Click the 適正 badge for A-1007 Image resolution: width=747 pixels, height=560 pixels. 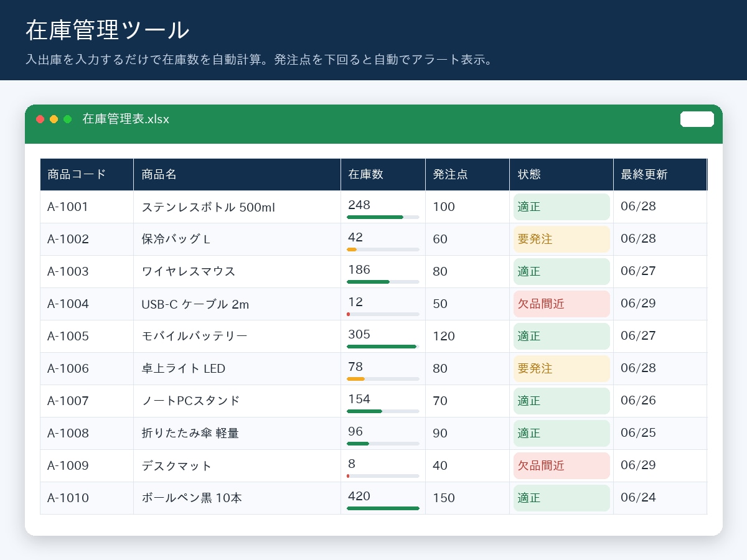pos(561,401)
